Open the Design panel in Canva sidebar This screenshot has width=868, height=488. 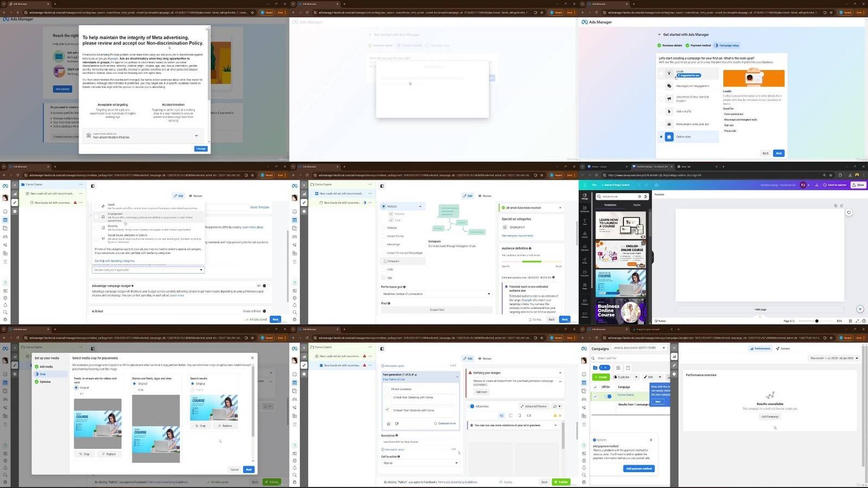click(584, 197)
